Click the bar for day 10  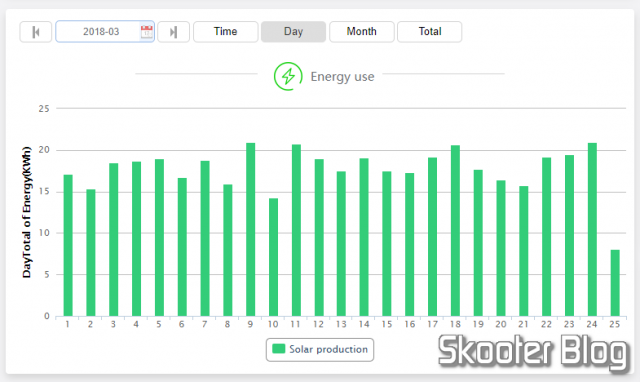tap(273, 257)
